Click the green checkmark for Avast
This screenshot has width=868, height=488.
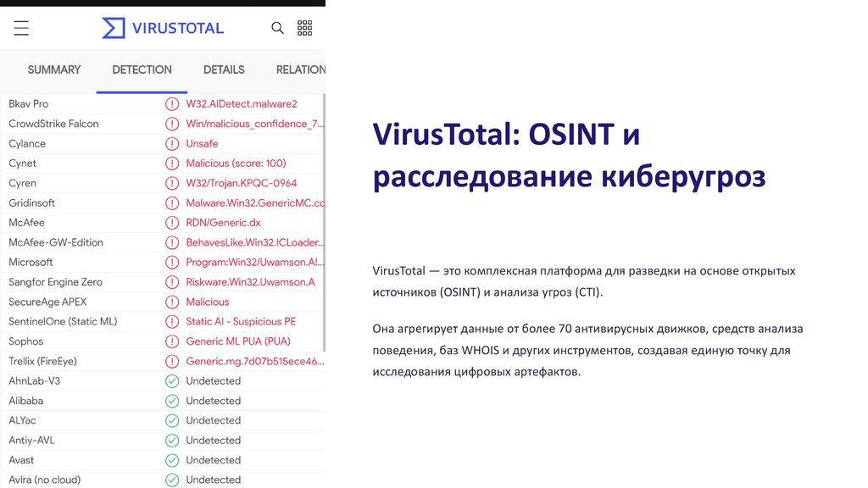172,460
